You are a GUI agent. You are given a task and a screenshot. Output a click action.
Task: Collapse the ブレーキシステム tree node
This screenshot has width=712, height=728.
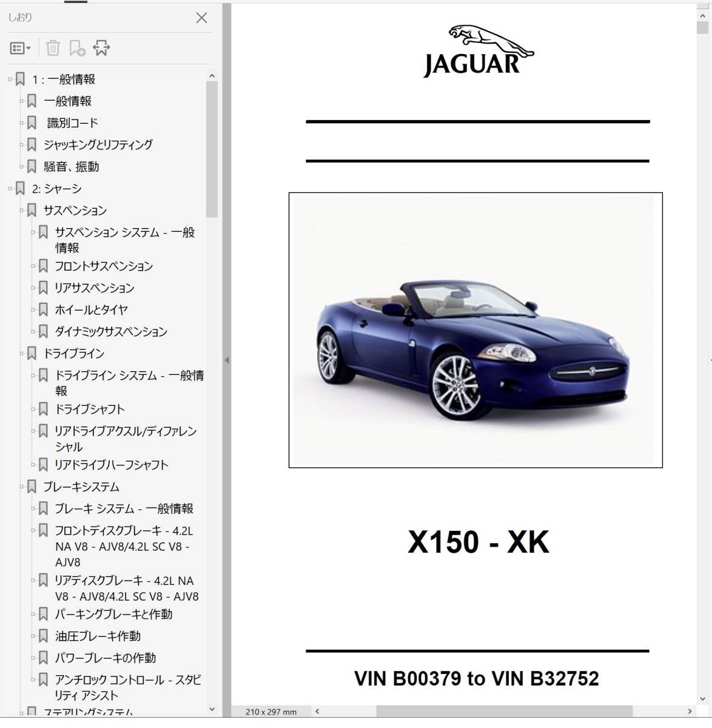coord(21,487)
